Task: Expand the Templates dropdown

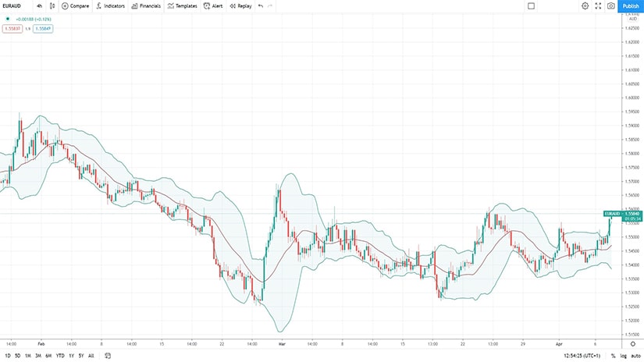Action: 182,5
